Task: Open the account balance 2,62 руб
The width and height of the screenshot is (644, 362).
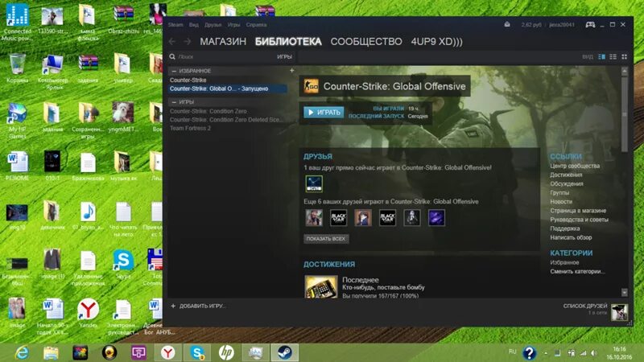Action: coord(531,25)
